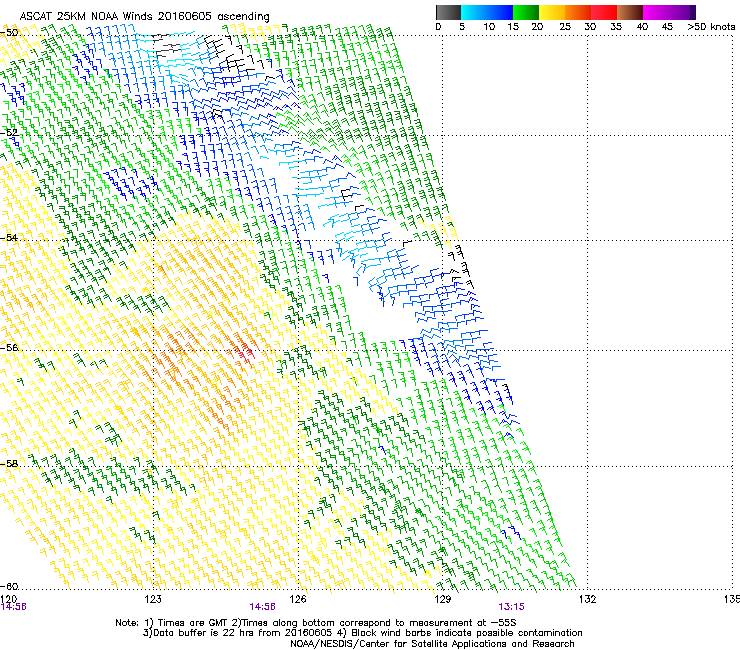Click the purple 14:56 time below 120

tap(13, 607)
